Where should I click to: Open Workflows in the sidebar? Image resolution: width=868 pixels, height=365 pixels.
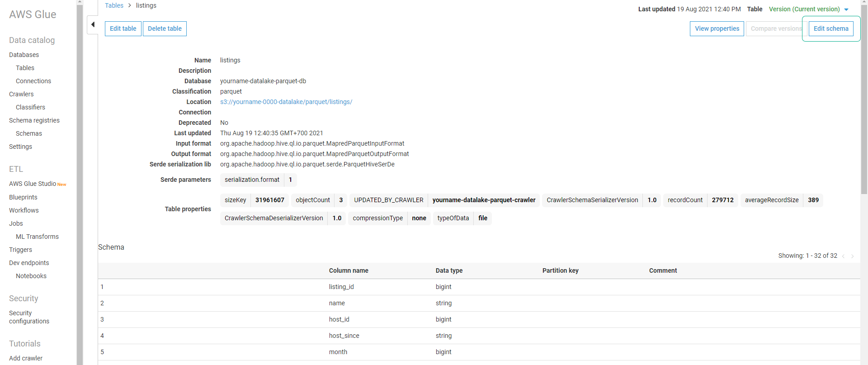(24, 210)
